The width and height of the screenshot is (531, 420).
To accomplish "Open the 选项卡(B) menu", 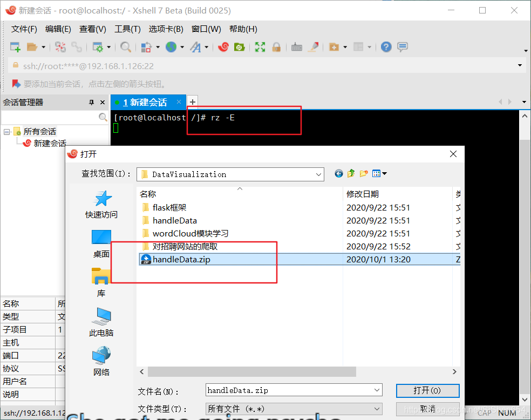I will 166,29.
